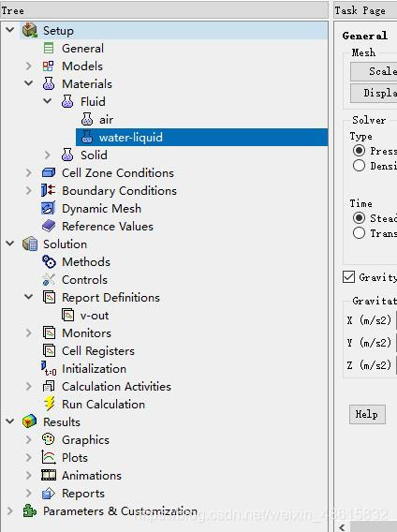
Task: Collapse the Materials tree node
Action: pyautogui.click(x=28, y=83)
